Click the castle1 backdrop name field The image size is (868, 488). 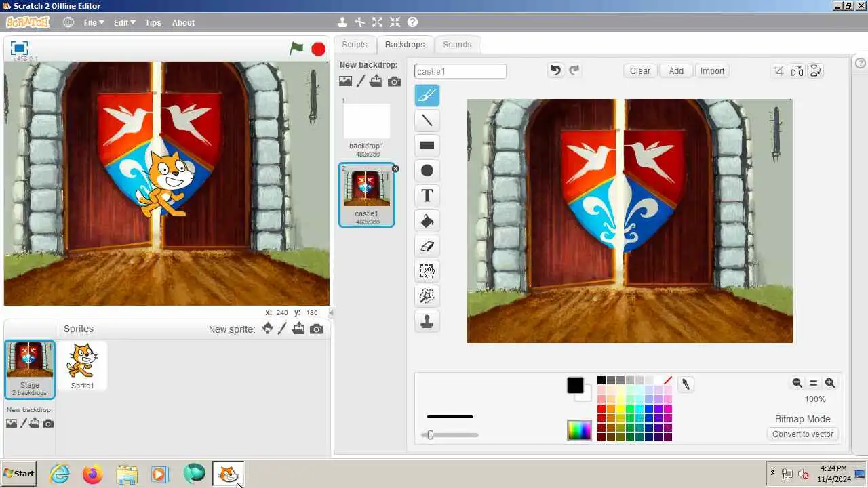460,71
